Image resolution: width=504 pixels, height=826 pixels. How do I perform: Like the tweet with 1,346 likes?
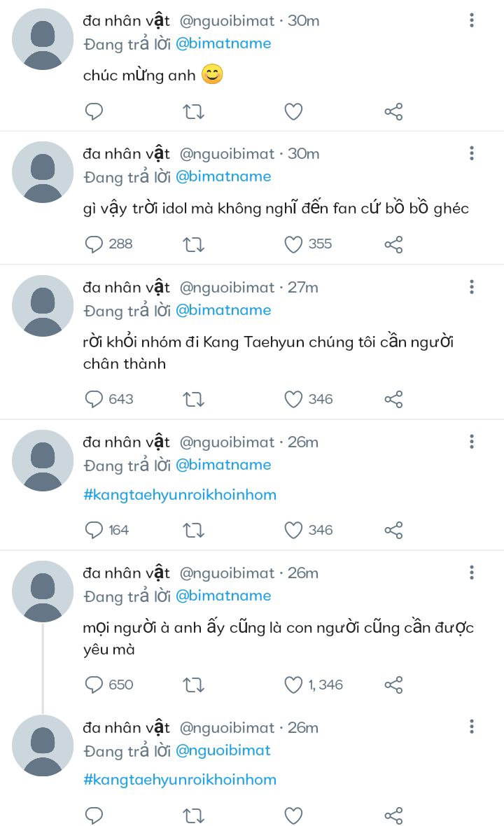click(x=293, y=685)
